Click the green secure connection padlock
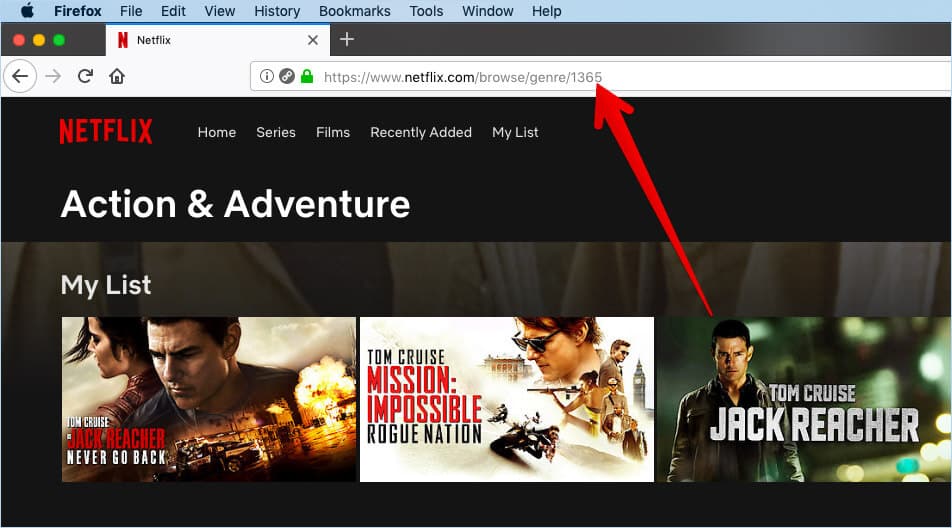This screenshot has width=952, height=528. pyautogui.click(x=307, y=76)
